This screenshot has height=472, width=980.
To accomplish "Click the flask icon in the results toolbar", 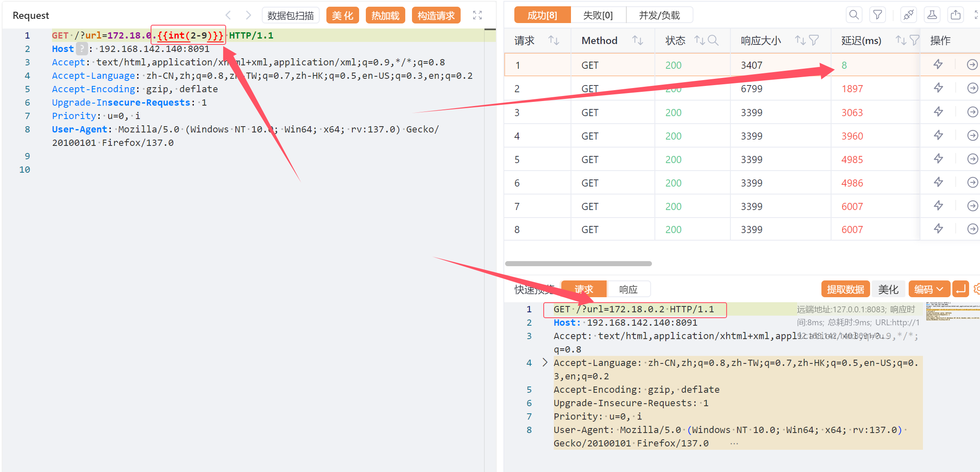I will click(932, 16).
